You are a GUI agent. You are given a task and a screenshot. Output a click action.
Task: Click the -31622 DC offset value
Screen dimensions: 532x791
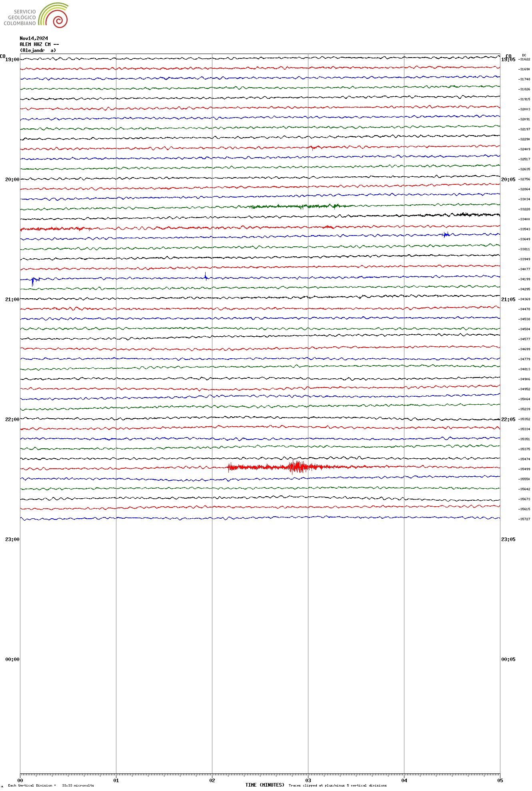pyautogui.click(x=524, y=59)
